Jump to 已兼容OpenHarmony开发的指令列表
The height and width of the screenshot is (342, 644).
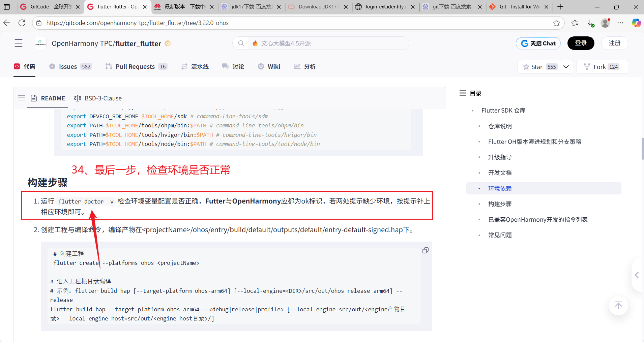click(x=538, y=219)
